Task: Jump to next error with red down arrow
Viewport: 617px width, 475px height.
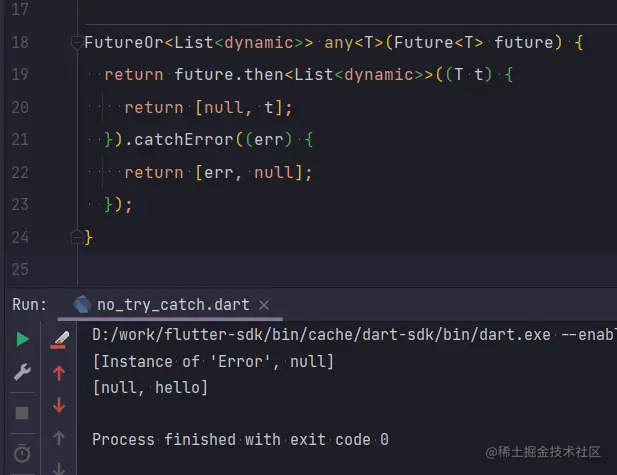Action: (60, 405)
